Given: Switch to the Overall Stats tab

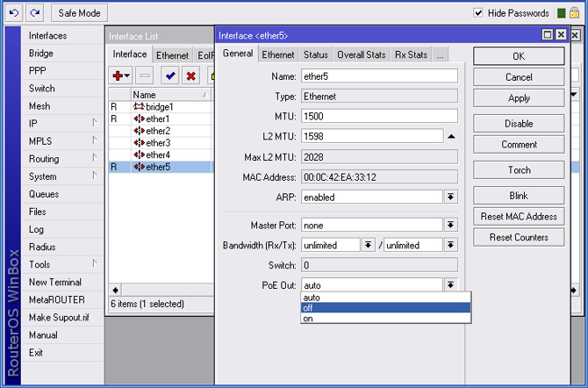Looking at the screenshot, I should coord(361,54).
